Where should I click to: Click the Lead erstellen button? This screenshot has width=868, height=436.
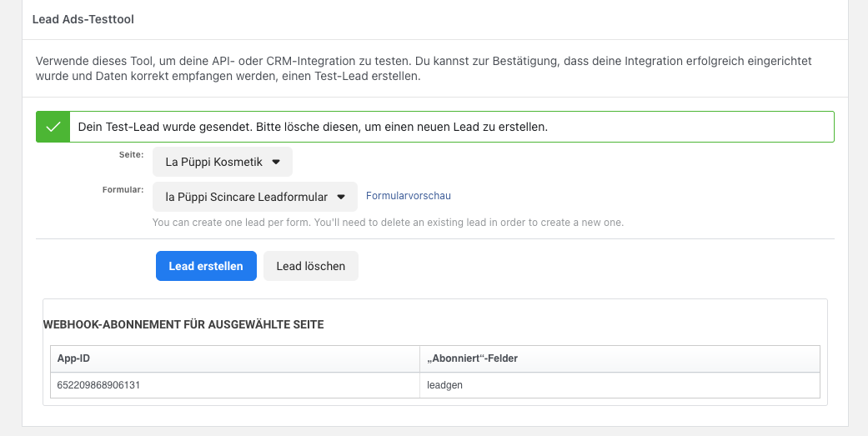[206, 266]
